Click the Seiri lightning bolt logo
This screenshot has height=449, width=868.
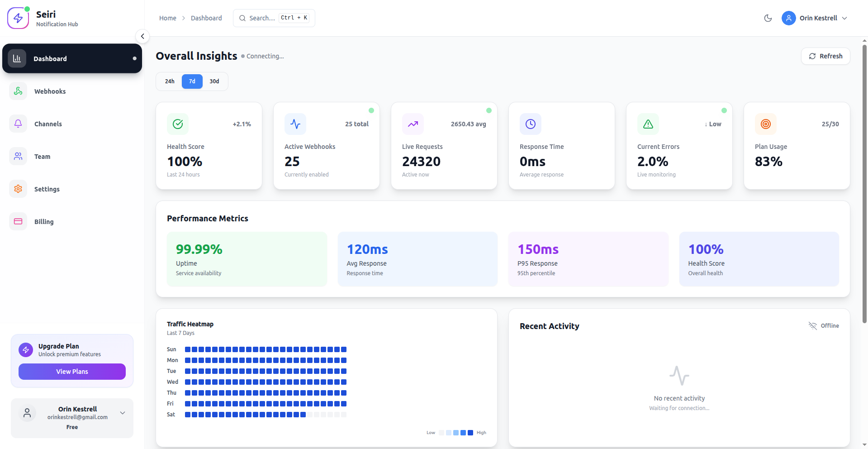(18, 18)
